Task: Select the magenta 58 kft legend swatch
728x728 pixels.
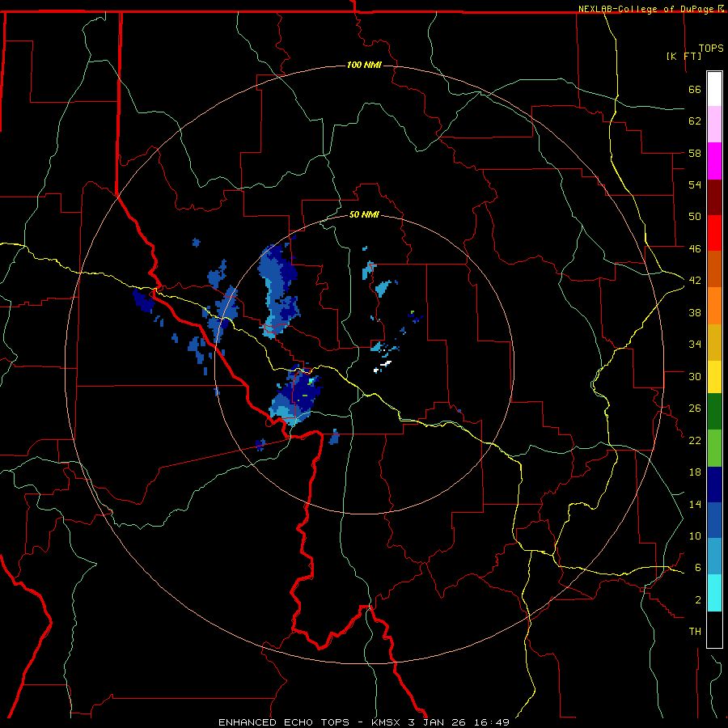Action: pyautogui.click(x=714, y=161)
